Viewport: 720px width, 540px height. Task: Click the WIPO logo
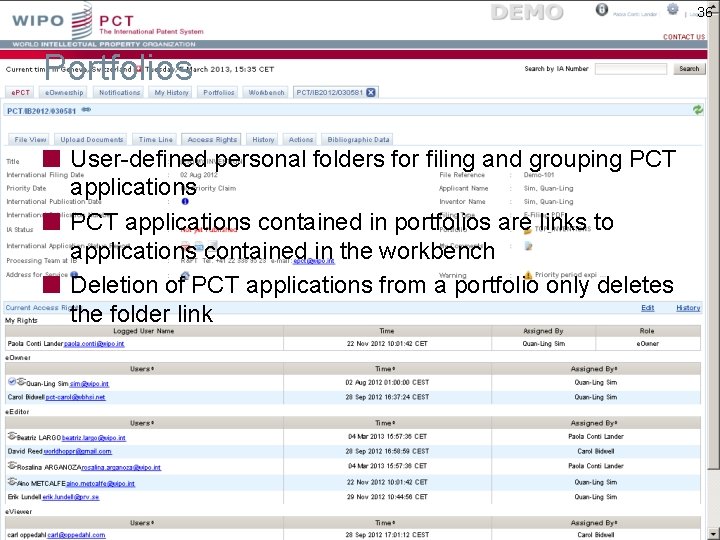(x=53, y=21)
